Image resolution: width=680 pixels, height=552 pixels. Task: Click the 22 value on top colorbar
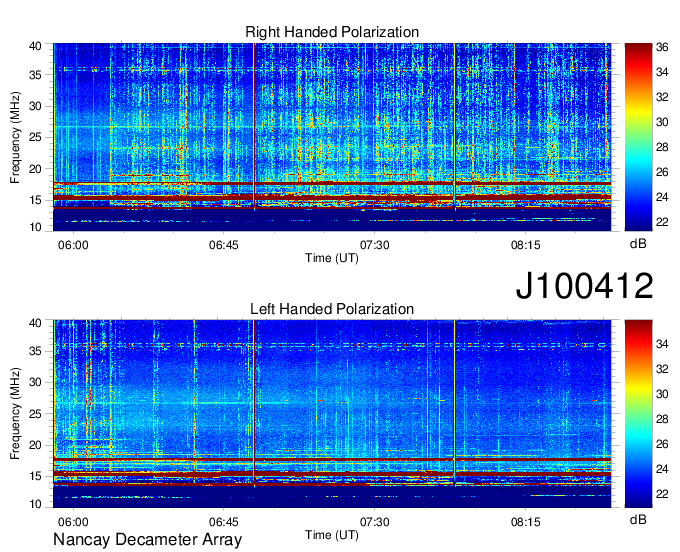[662, 222]
